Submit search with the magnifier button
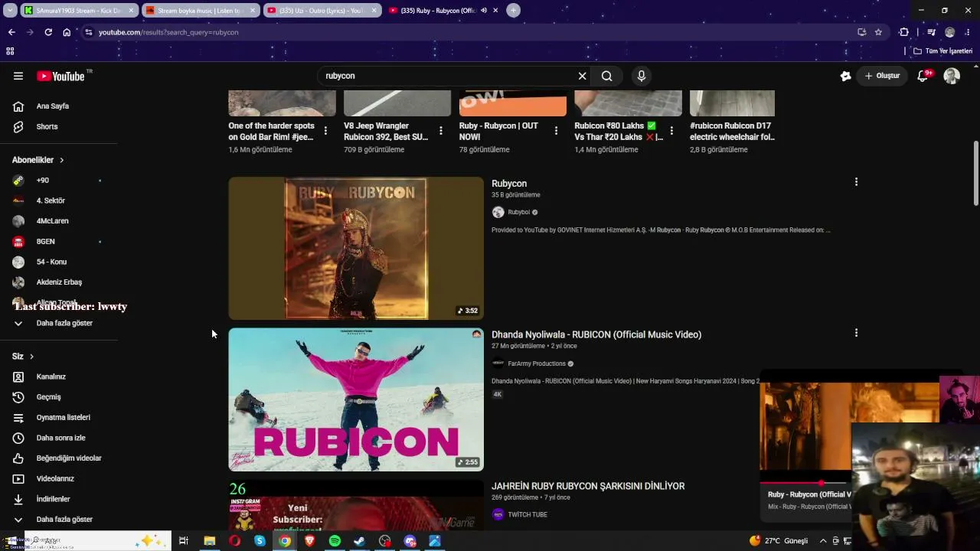The height and width of the screenshot is (551, 980). pyautogui.click(x=606, y=76)
